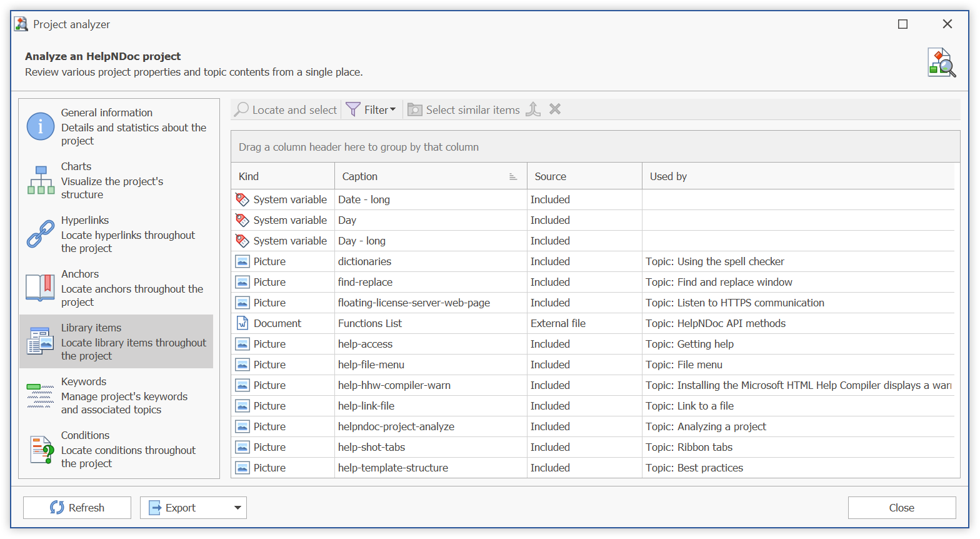Select the Keywords icon
Viewport: 980px width, 539px height.
click(x=41, y=395)
